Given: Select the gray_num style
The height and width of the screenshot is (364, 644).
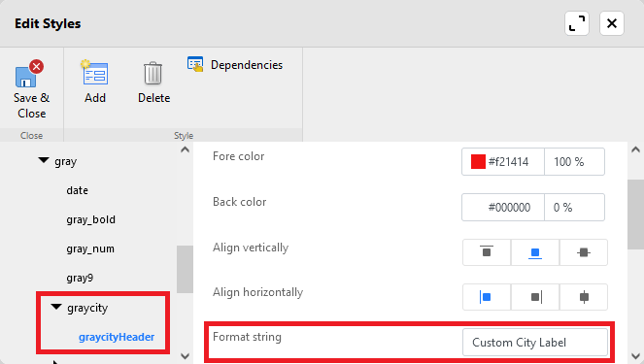Looking at the screenshot, I should tap(90, 248).
